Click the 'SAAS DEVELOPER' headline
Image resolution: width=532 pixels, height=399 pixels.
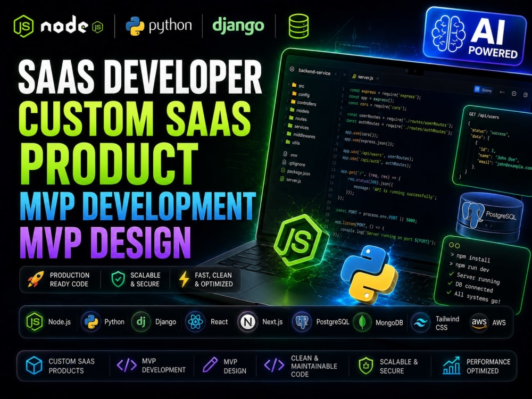point(140,78)
